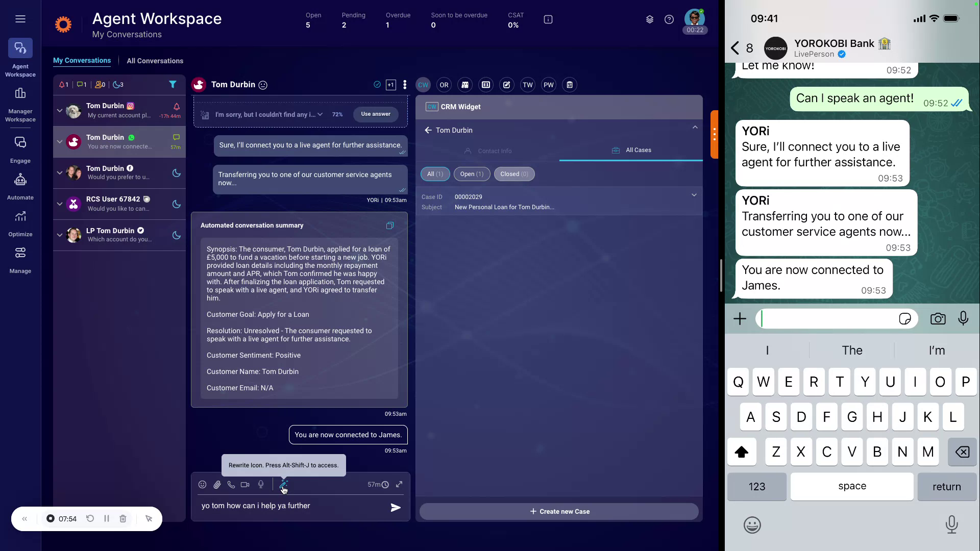Click the Use answer button
This screenshot has width=980, height=551.
375,114
